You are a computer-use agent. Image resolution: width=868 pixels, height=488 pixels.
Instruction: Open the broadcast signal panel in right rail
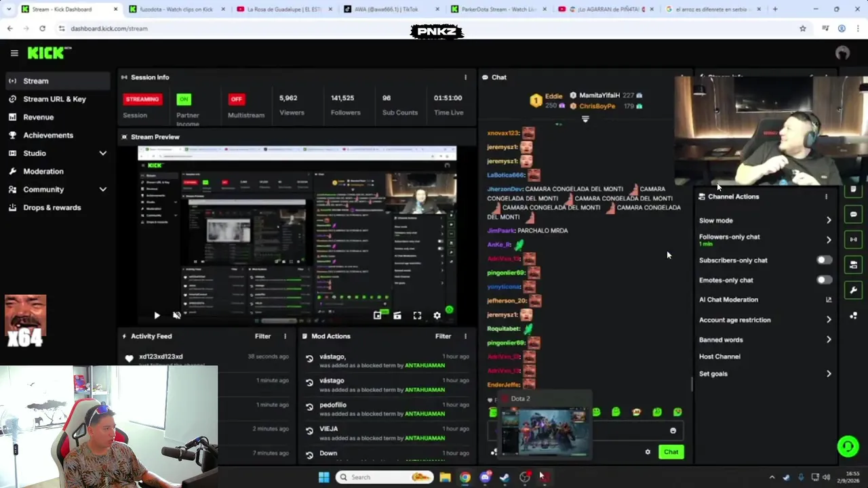[x=853, y=239]
